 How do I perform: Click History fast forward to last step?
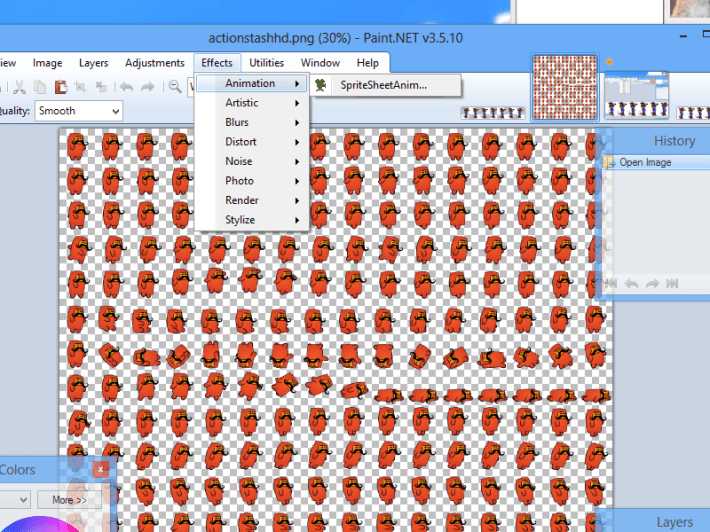coord(672,283)
